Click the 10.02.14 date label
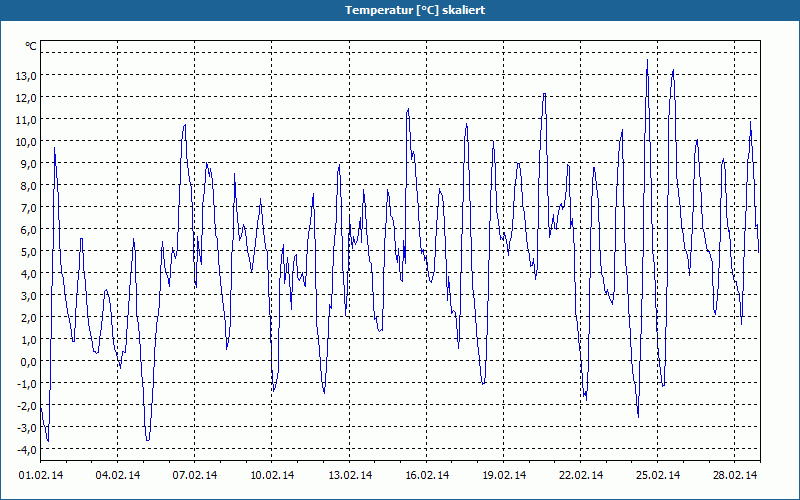The image size is (800, 500). (x=272, y=475)
